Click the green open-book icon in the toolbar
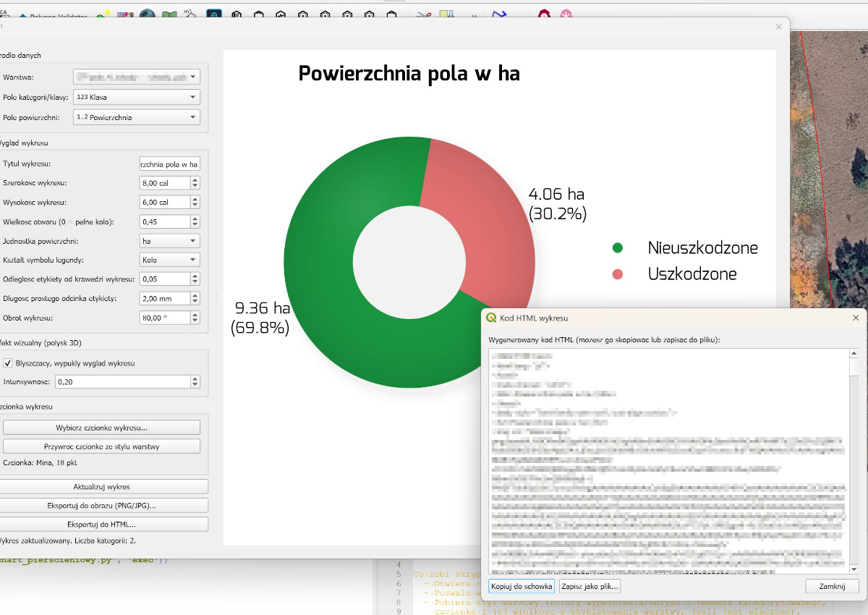The image size is (868, 615). coord(170,14)
